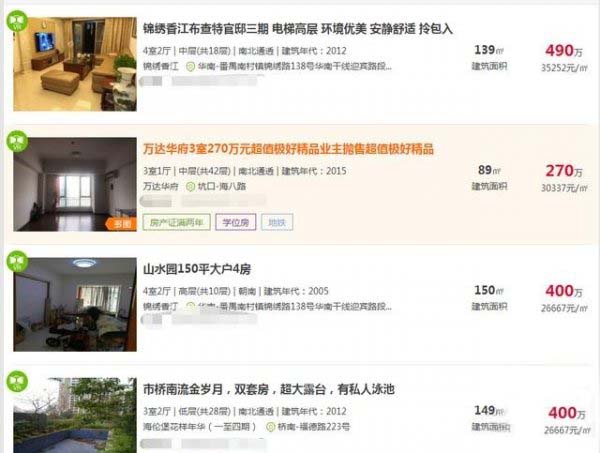Click VR badge on 山水园 listing
Image resolution: width=600 pixels, height=453 pixels.
click(x=17, y=261)
